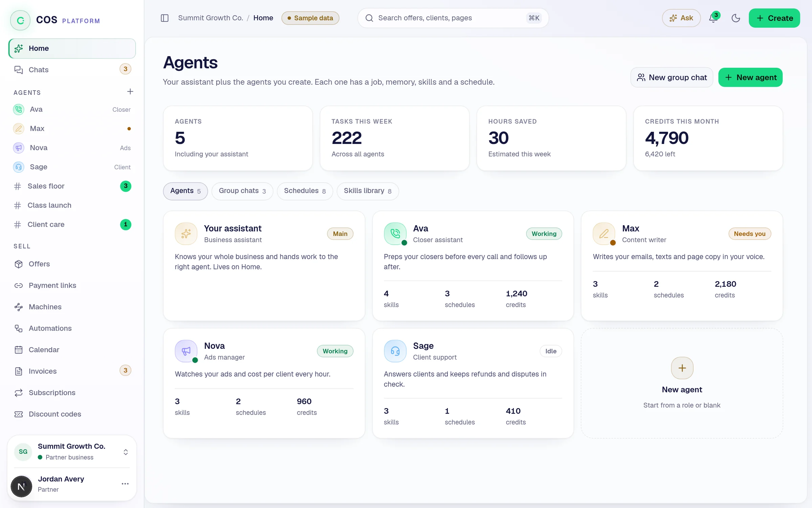Screen dimensions: 812x508
Task: Click the COS logo circle
Action: [20, 20]
